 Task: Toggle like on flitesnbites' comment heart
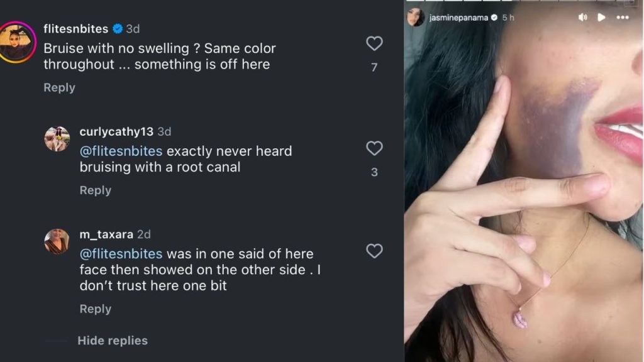coord(374,43)
